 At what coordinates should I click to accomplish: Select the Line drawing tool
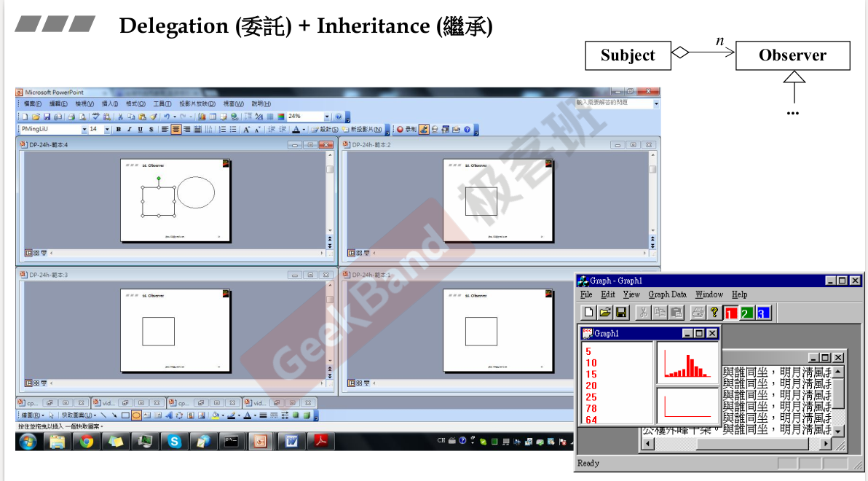[103, 415]
